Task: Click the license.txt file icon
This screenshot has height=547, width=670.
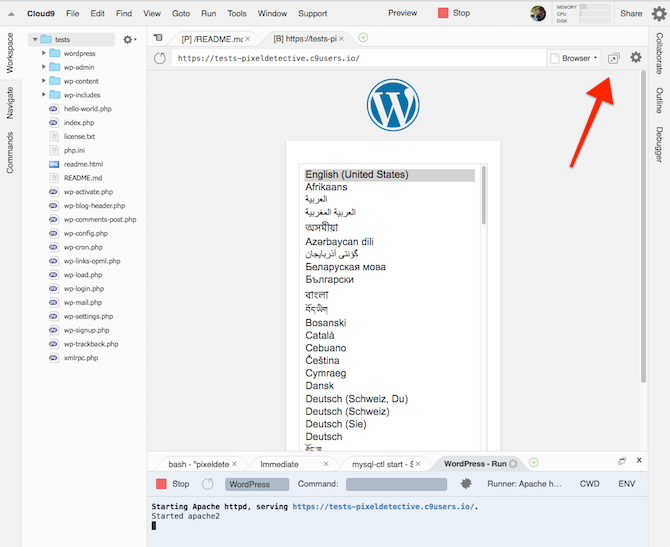Action: 54,136
